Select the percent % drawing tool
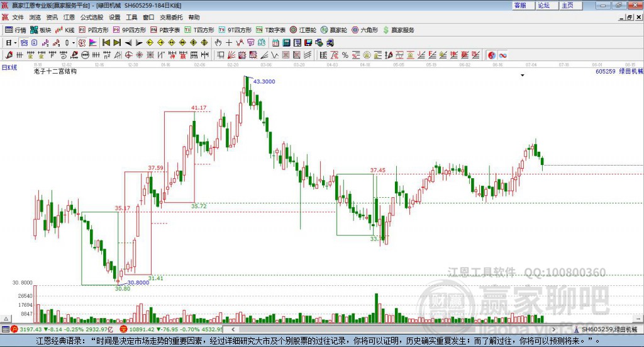 pos(345,55)
